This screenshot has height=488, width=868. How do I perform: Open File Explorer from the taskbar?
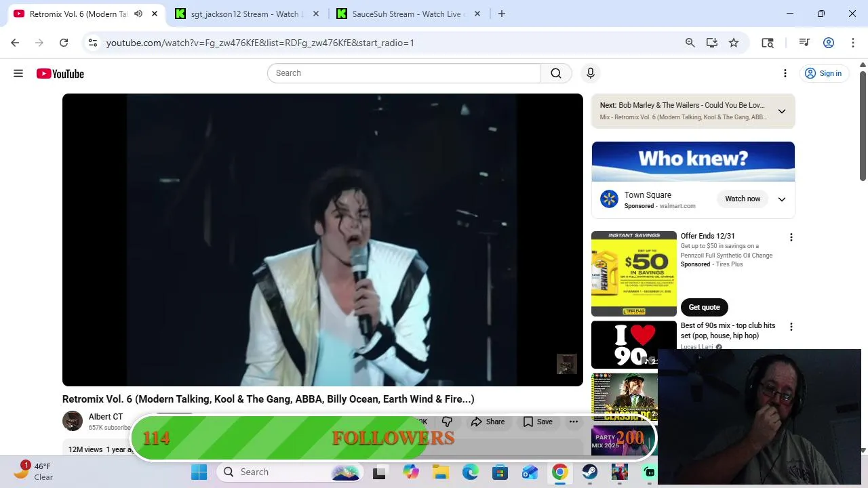coord(441,472)
